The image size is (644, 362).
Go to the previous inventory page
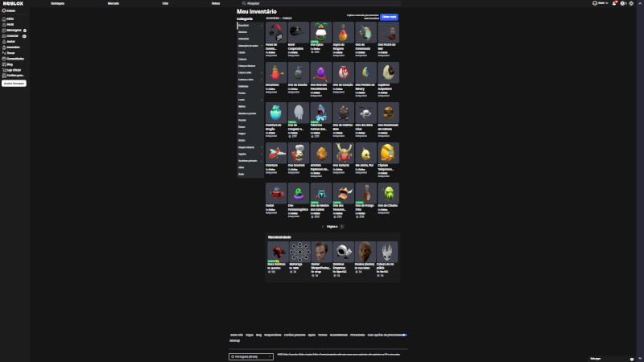323,227
